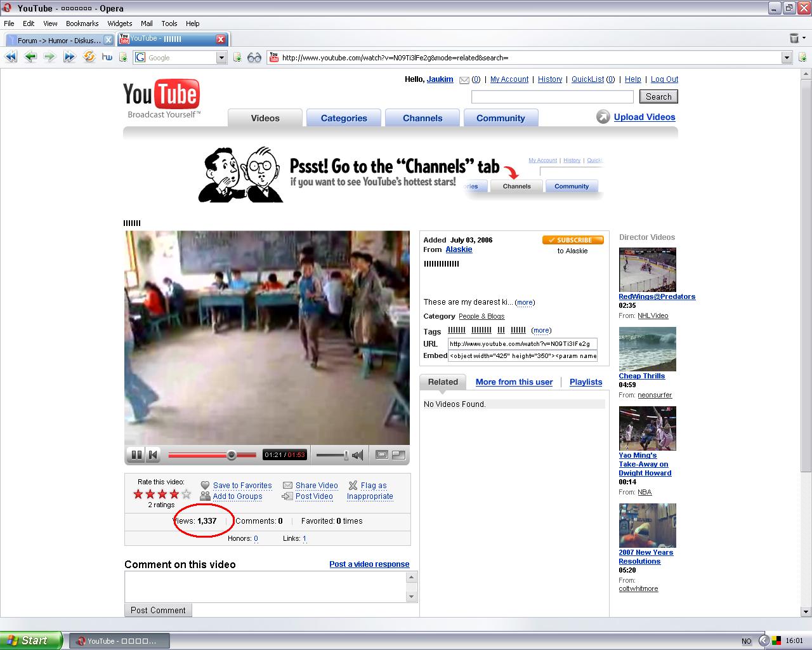Open the Upload Videos link

pyautogui.click(x=645, y=117)
